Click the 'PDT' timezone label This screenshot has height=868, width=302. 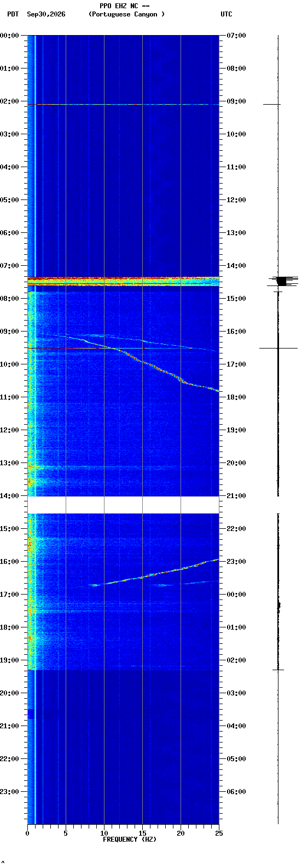[13, 14]
